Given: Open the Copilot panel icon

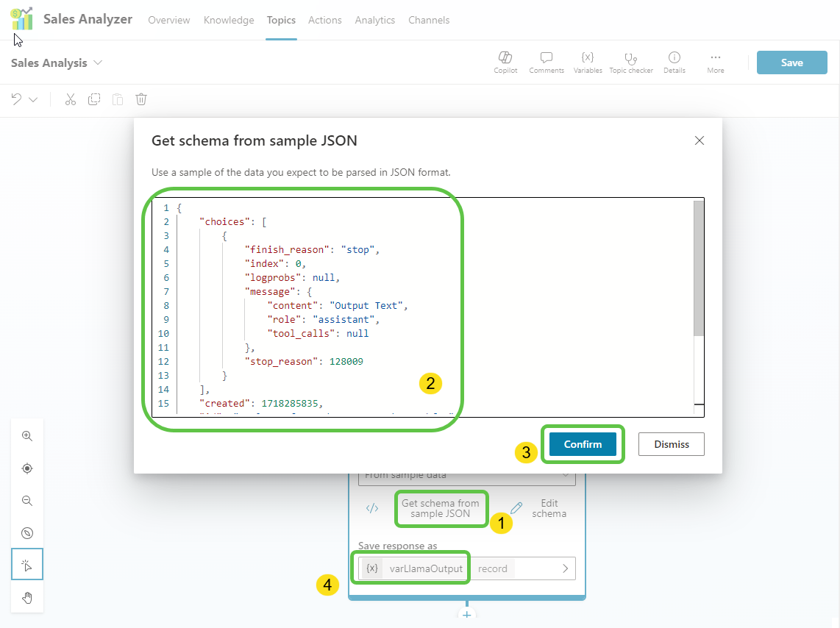Looking at the screenshot, I should click(505, 58).
